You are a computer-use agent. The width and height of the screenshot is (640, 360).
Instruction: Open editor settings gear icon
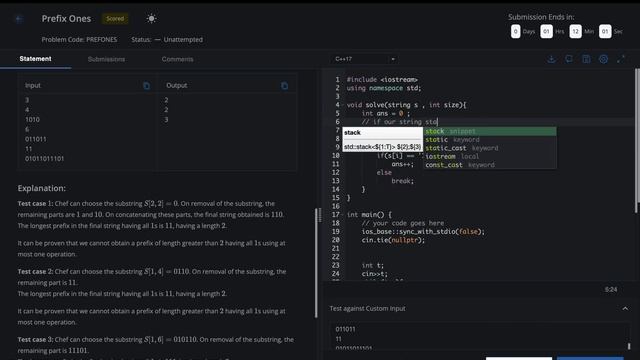coord(603,59)
